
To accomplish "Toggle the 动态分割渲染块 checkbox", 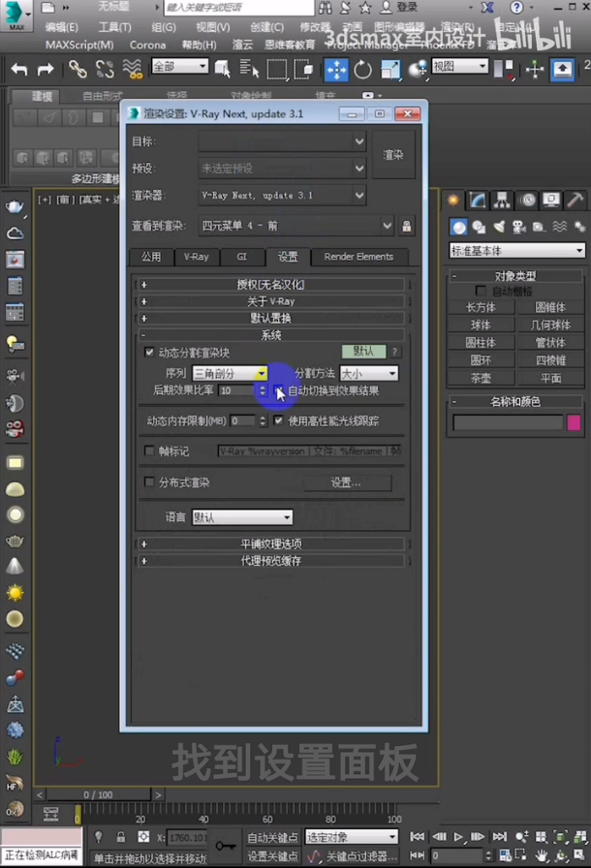I will [x=149, y=353].
